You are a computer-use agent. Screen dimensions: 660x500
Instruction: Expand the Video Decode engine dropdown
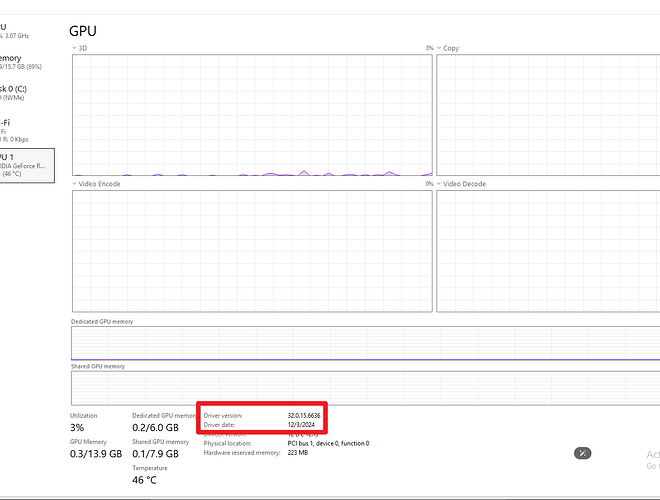439,184
